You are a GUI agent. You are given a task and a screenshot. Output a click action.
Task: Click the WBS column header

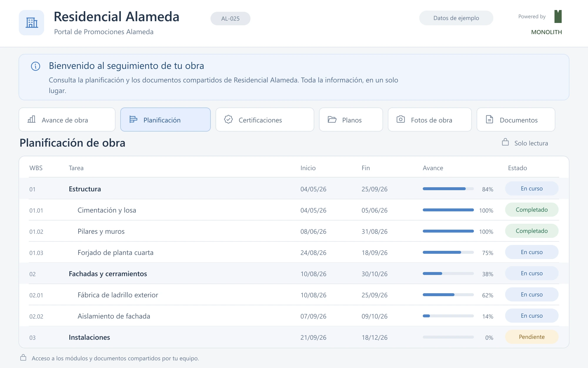tap(36, 168)
